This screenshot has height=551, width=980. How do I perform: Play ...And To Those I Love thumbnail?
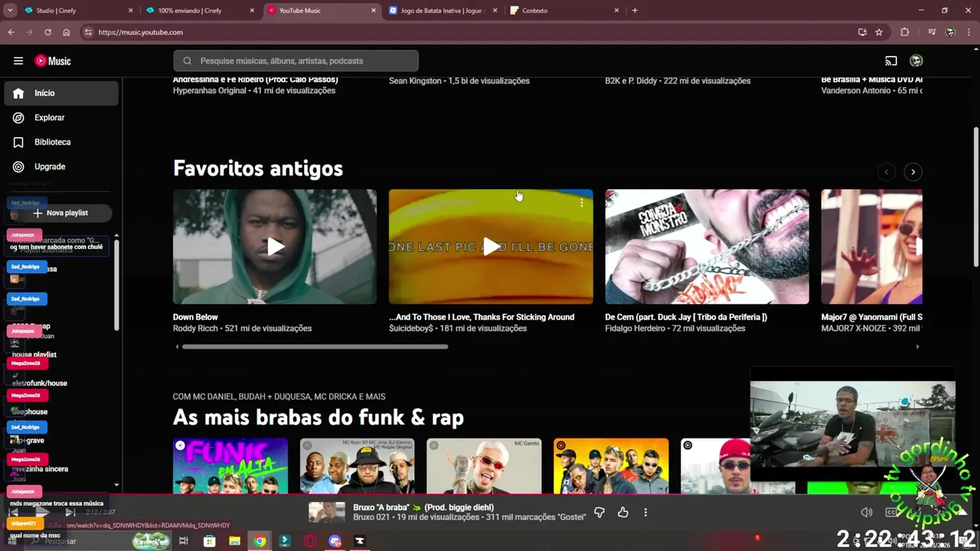[491, 246]
